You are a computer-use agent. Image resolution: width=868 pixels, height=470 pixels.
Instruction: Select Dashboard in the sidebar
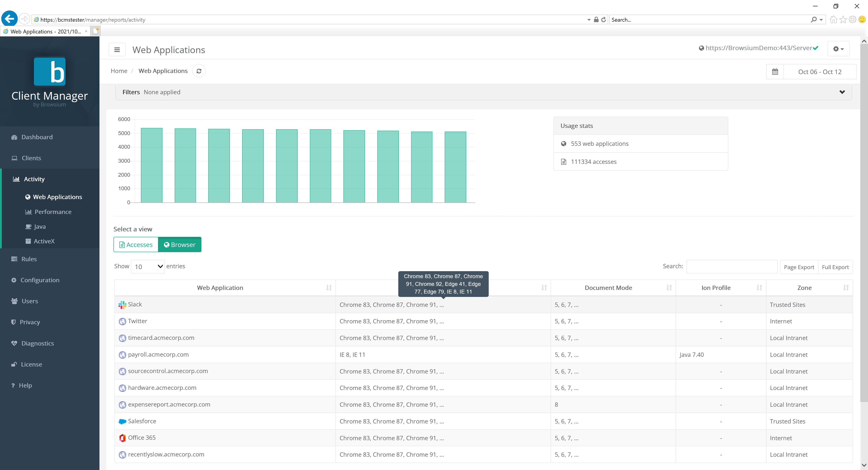point(37,137)
